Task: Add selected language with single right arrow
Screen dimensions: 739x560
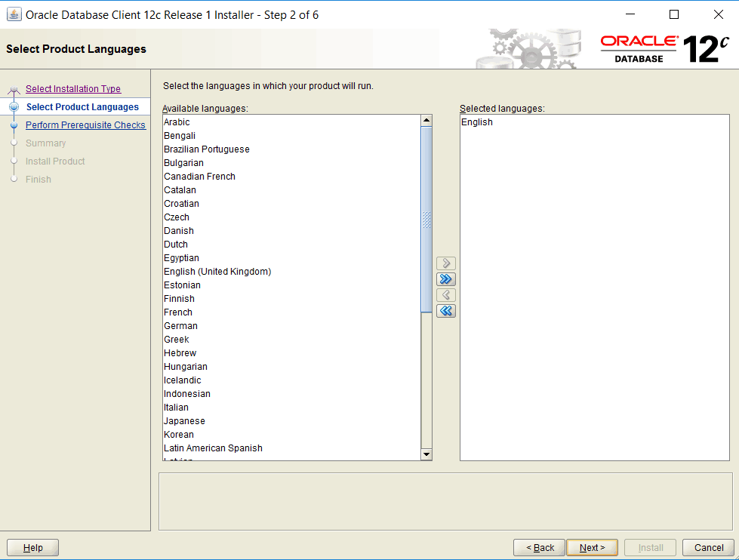Action: click(x=446, y=263)
